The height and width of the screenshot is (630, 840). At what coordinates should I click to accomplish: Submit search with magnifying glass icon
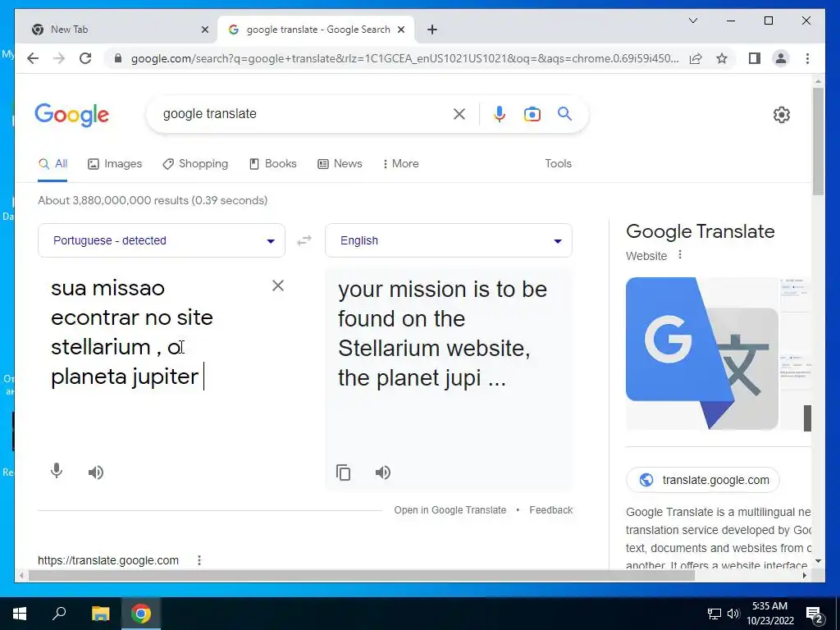(x=564, y=113)
